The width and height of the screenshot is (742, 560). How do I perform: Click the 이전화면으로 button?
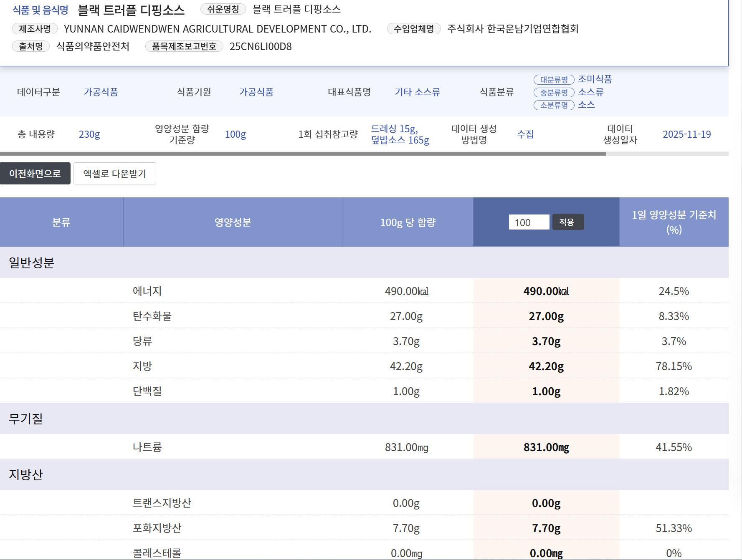pos(35,173)
